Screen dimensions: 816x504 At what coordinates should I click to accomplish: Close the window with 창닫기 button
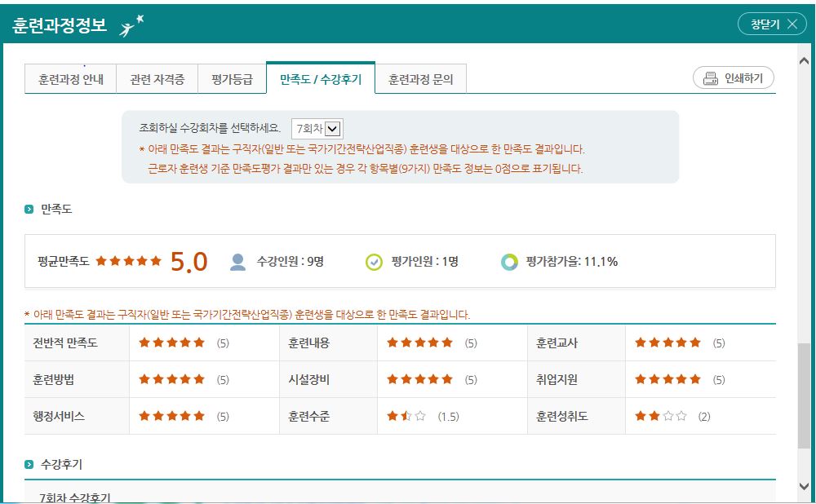click(772, 24)
